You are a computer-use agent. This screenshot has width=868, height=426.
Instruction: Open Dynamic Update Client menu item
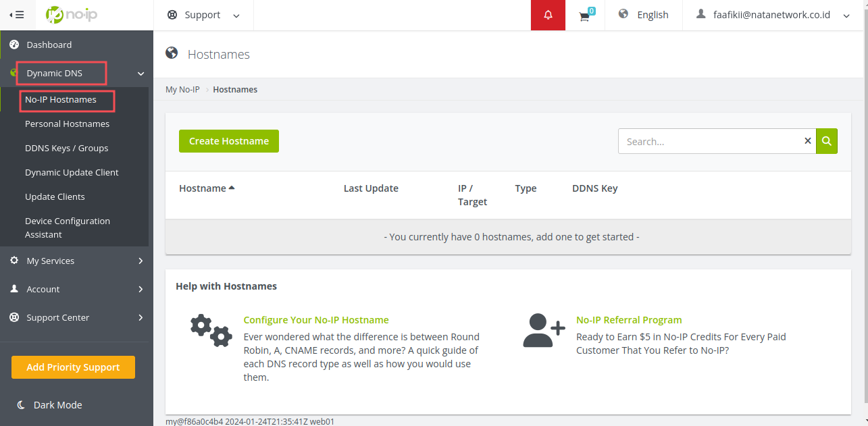[72, 172]
